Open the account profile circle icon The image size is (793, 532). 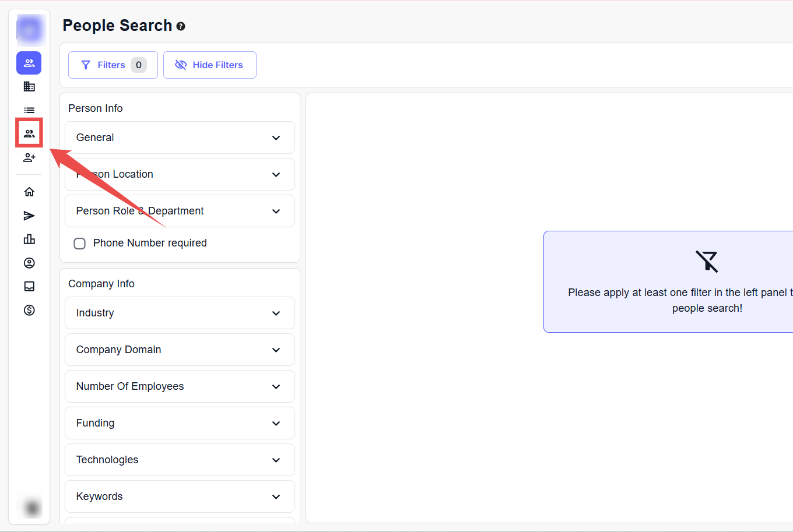click(29, 263)
